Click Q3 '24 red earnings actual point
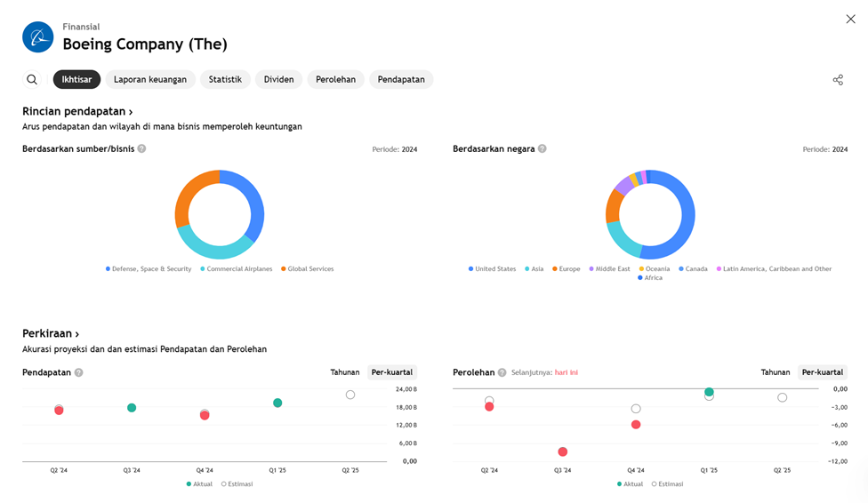The height and width of the screenshot is (503, 868). [562, 452]
